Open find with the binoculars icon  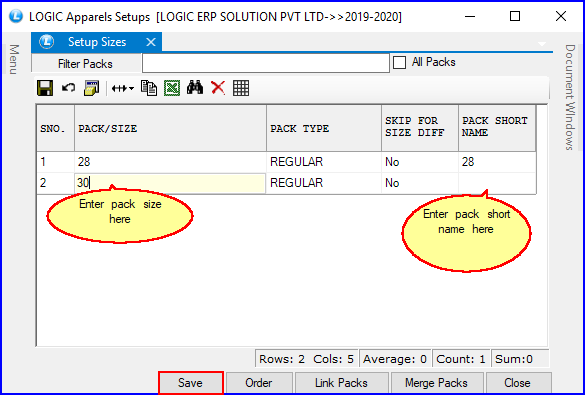tap(195, 88)
